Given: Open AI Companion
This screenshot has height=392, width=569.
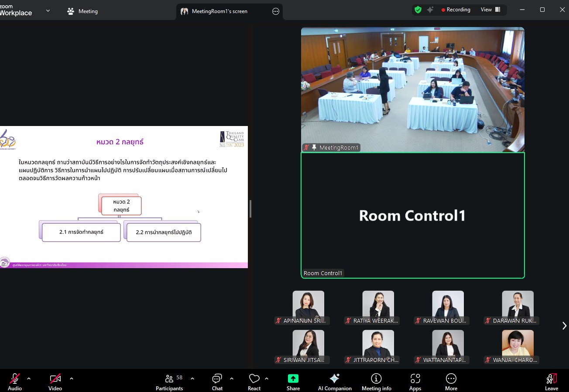Looking at the screenshot, I should click(335, 382).
